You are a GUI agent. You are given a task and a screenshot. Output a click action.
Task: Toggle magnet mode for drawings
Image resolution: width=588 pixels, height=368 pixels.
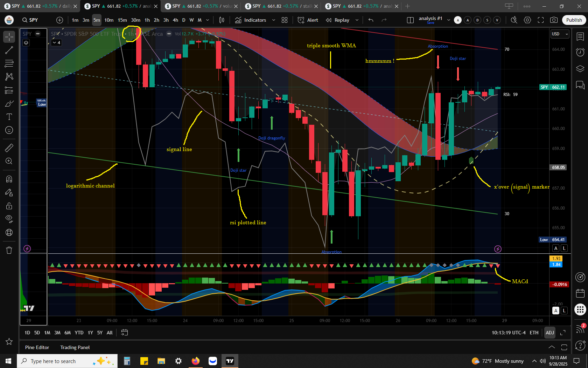tap(9, 179)
